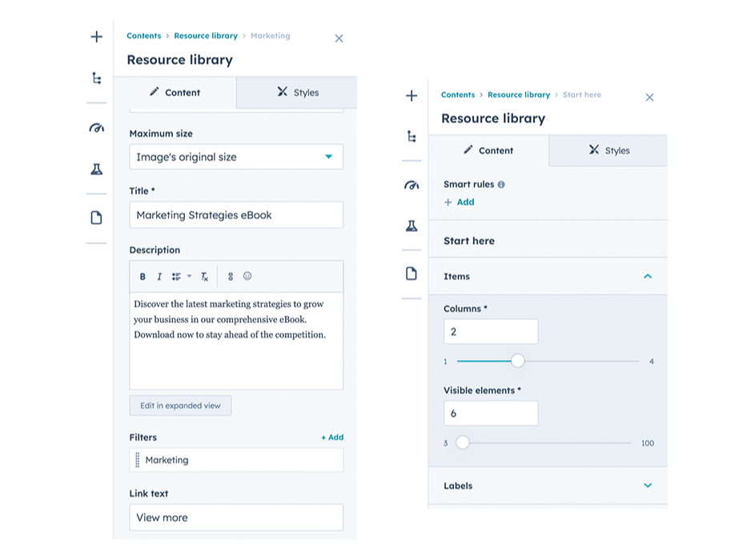Open the Maximum size dropdown
The width and height of the screenshot is (747, 560).
click(x=235, y=157)
